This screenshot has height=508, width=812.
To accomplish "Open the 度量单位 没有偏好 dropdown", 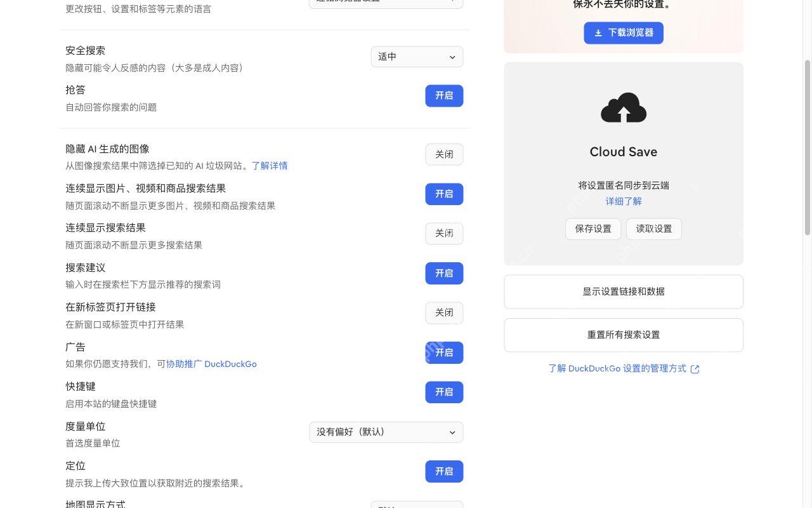I will click(x=386, y=432).
